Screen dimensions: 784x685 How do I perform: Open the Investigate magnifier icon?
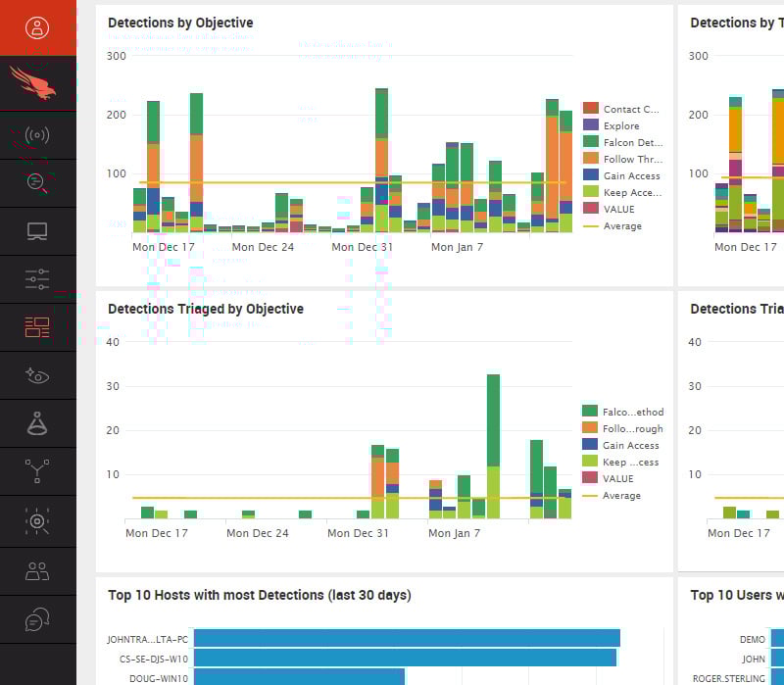[x=37, y=181]
